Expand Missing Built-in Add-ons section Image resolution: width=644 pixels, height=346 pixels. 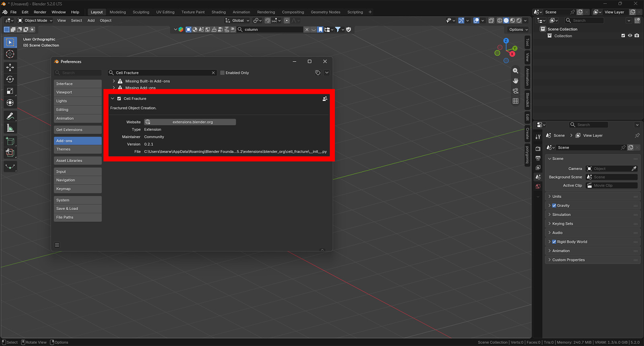(114, 81)
